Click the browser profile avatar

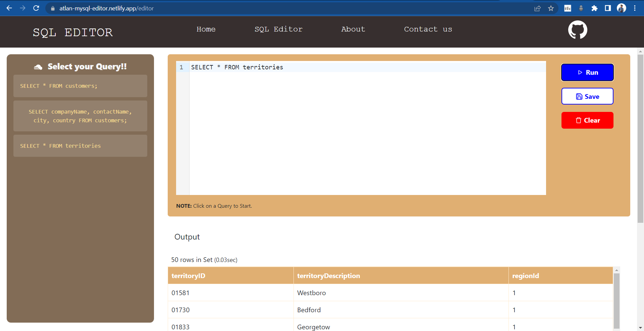pyautogui.click(x=622, y=8)
